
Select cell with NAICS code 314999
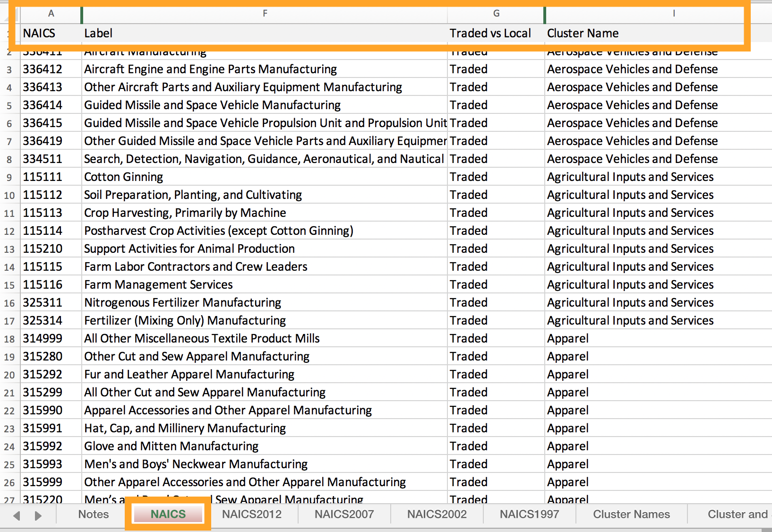coord(51,338)
